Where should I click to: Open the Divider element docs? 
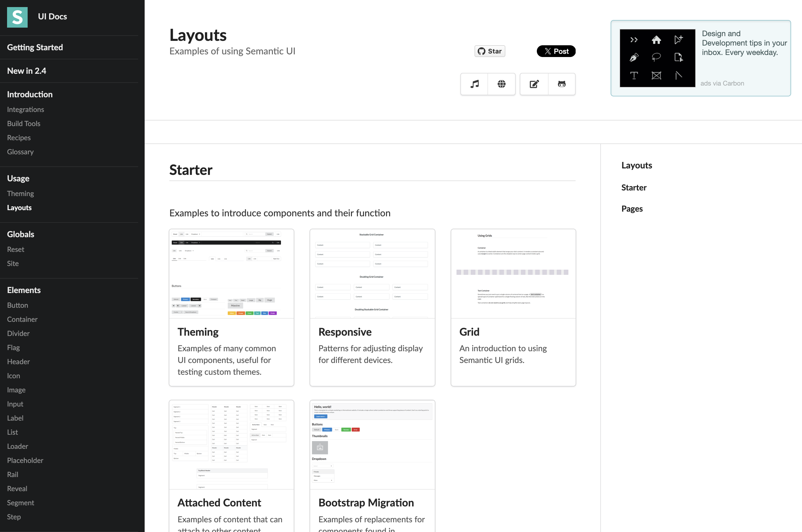pos(18,333)
